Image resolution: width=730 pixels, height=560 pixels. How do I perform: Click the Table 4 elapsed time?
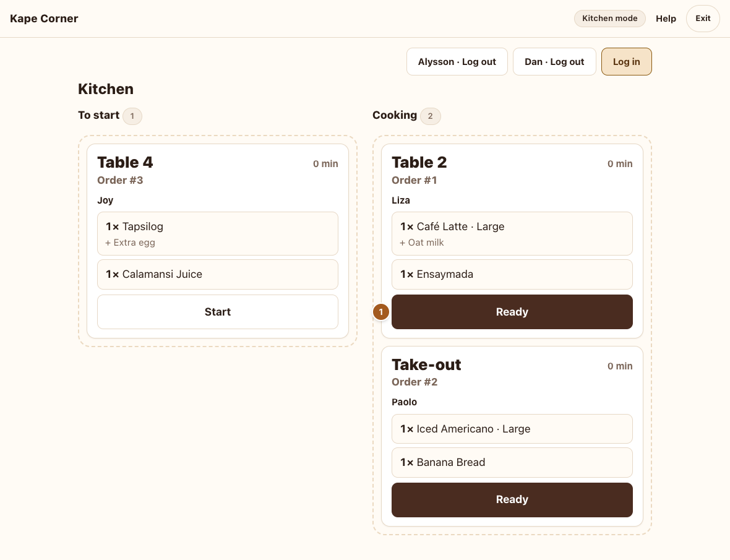pyautogui.click(x=325, y=164)
